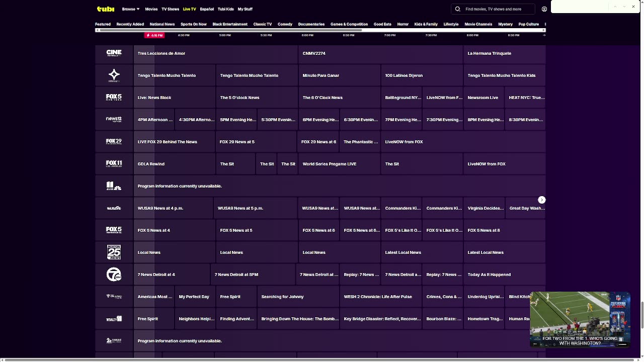Select the Games & Competition category tab
The height and width of the screenshot is (362, 644).
(349, 24)
